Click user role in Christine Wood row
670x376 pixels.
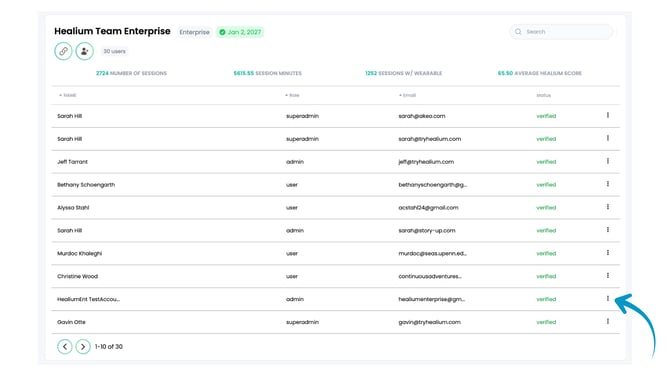click(x=292, y=276)
